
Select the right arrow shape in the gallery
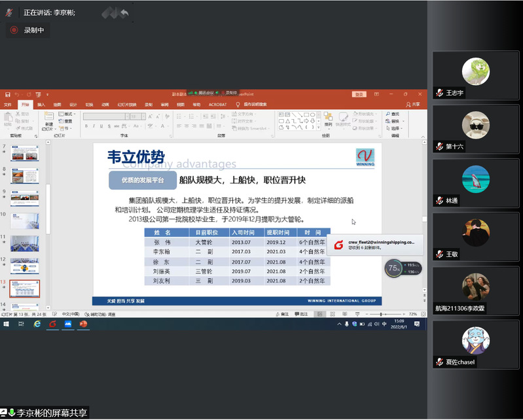coord(306,121)
